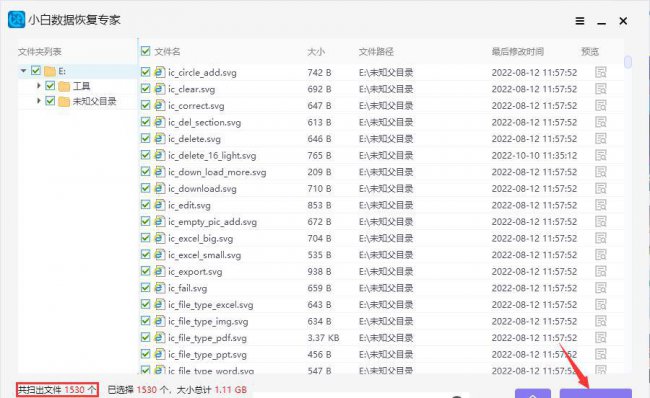Click the file icon of ic_export.svg
The image size is (650, 398).
[x=160, y=271]
